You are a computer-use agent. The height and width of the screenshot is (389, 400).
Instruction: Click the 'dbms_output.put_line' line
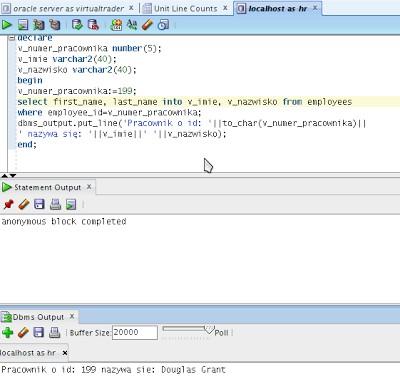192,123
